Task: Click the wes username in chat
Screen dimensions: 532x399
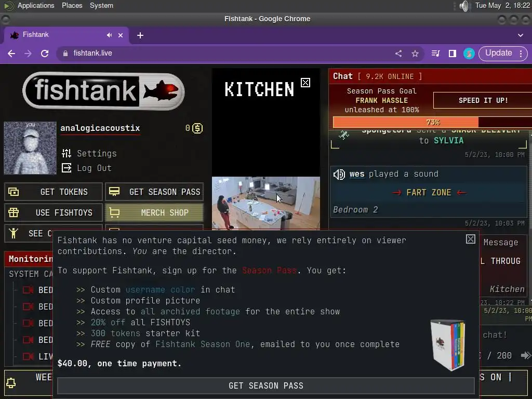Action: click(x=357, y=174)
